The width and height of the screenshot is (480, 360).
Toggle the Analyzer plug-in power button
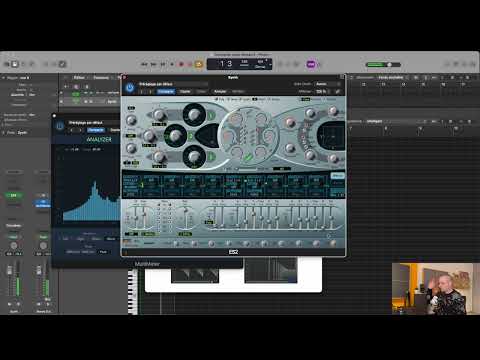[x=60, y=126]
